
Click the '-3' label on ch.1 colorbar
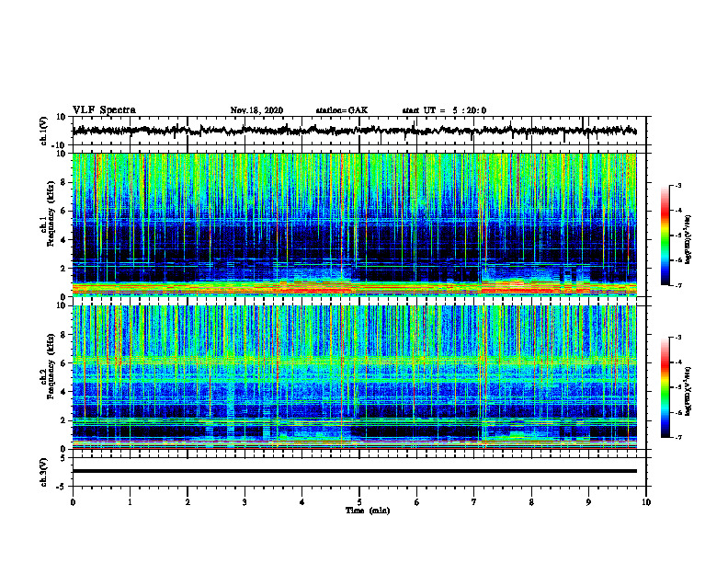[x=678, y=186]
